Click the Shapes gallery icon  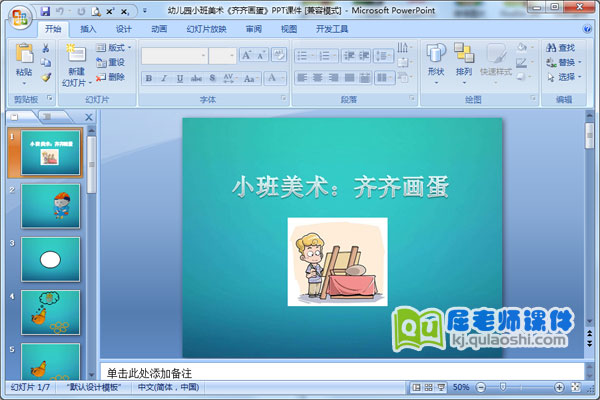(436, 53)
